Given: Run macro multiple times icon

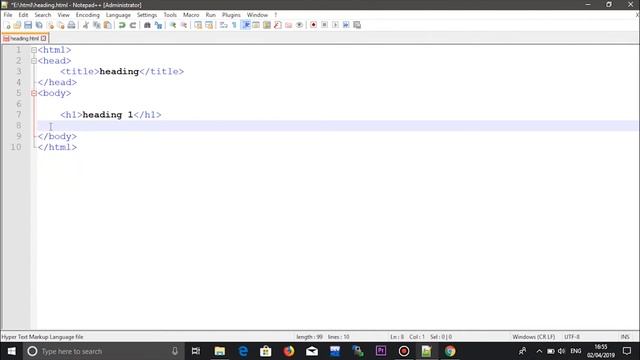Looking at the screenshot, I should pyautogui.click(x=346, y=25).
